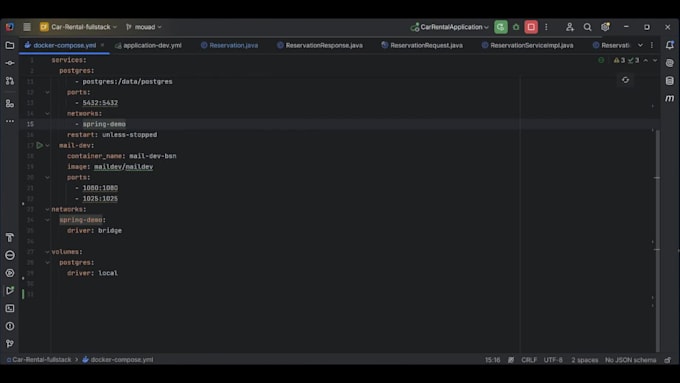Close the docker-compose.yml tab
The image size is (680, 383).
click(x=102, y=45)
